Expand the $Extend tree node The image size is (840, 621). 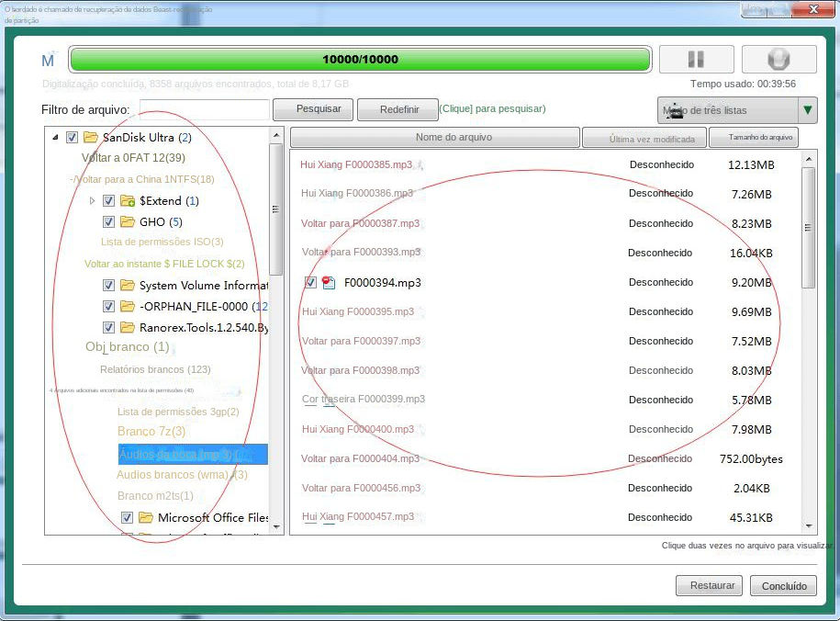92,200
